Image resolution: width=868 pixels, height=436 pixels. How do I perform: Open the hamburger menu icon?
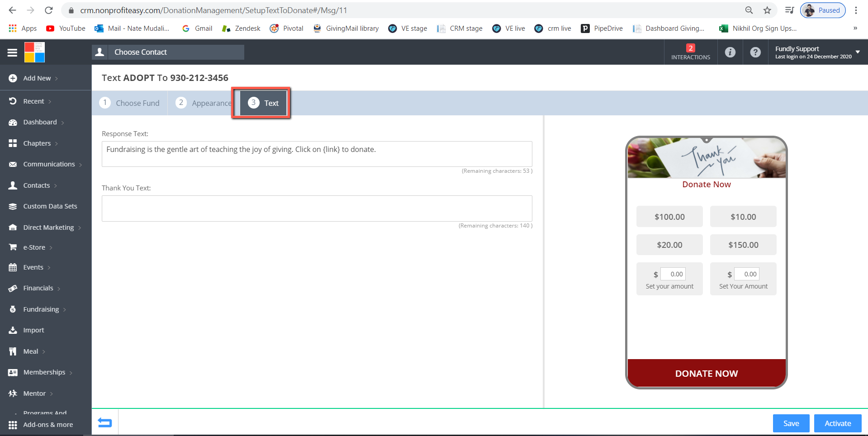pos(12,52)
